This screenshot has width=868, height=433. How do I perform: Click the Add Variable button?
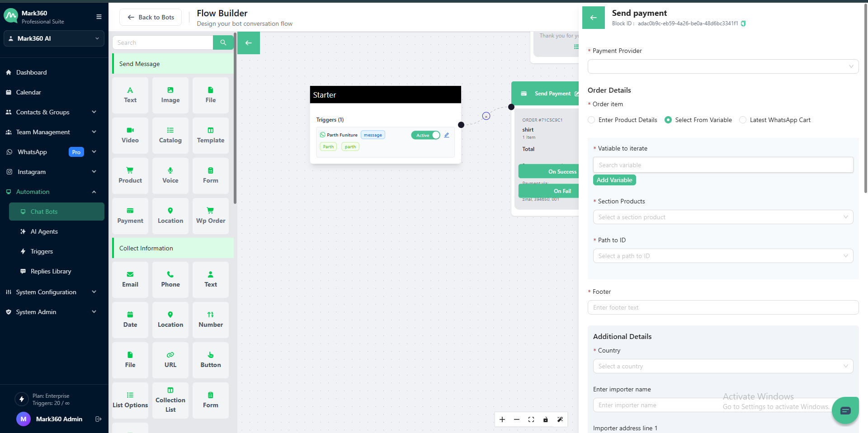pyautogui.click(x=614, y=180)
